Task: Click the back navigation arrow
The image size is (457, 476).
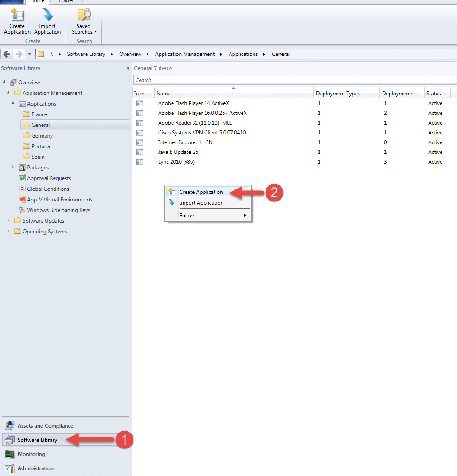Action: tap(7, 54)
